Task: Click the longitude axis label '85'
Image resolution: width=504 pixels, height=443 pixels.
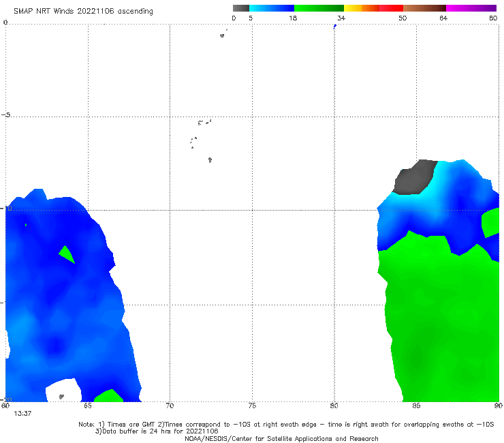Action: [x=416, y=406]
